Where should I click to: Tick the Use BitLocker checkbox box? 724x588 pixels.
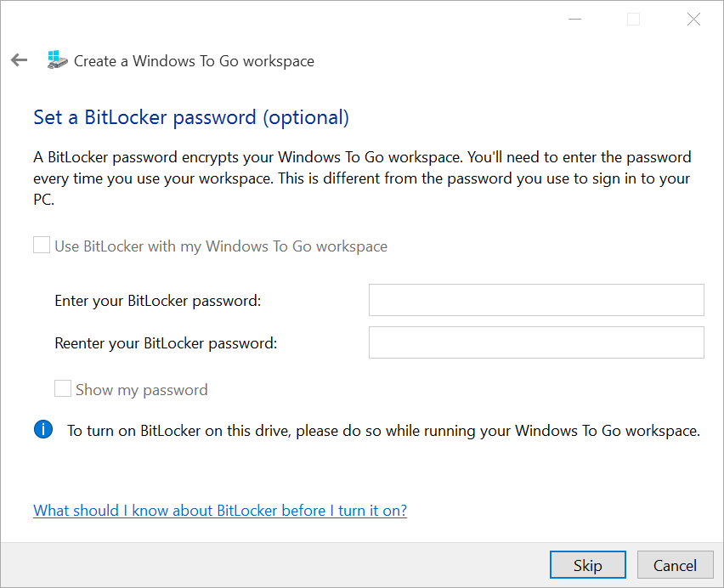point(42,246)
